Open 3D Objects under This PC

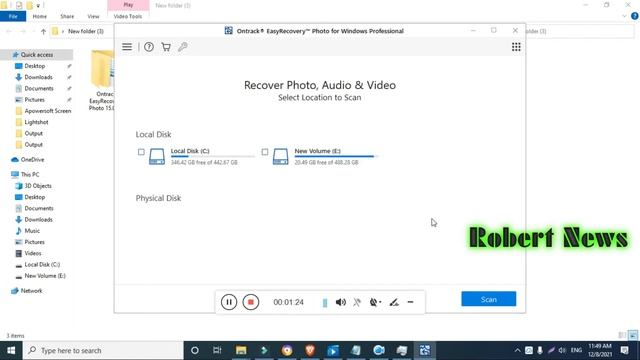(x=38, y=186)
